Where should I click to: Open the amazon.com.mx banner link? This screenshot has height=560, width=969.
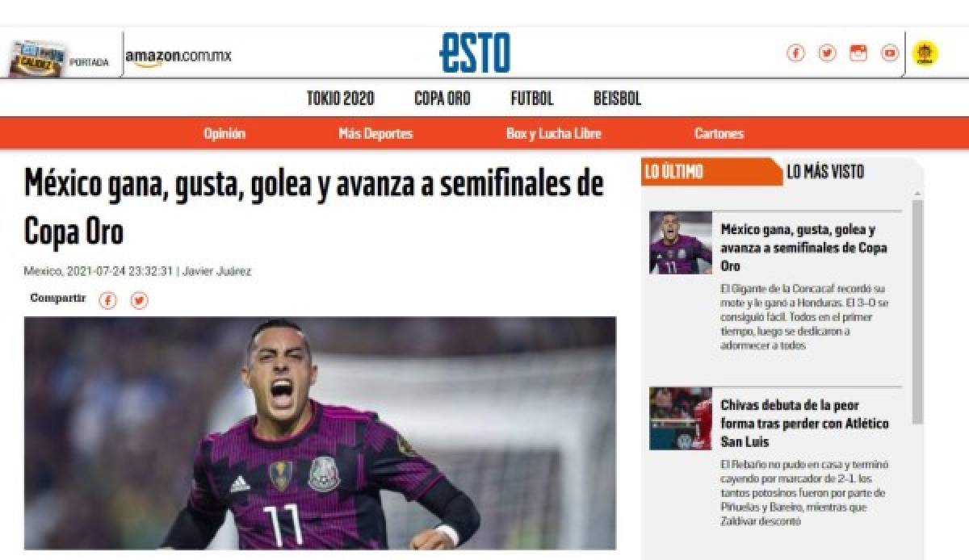178,56
